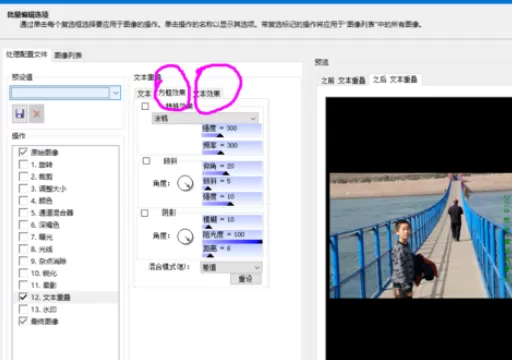
Task: Adjust the 强度 = 300 slider
Action: [232, 131]
